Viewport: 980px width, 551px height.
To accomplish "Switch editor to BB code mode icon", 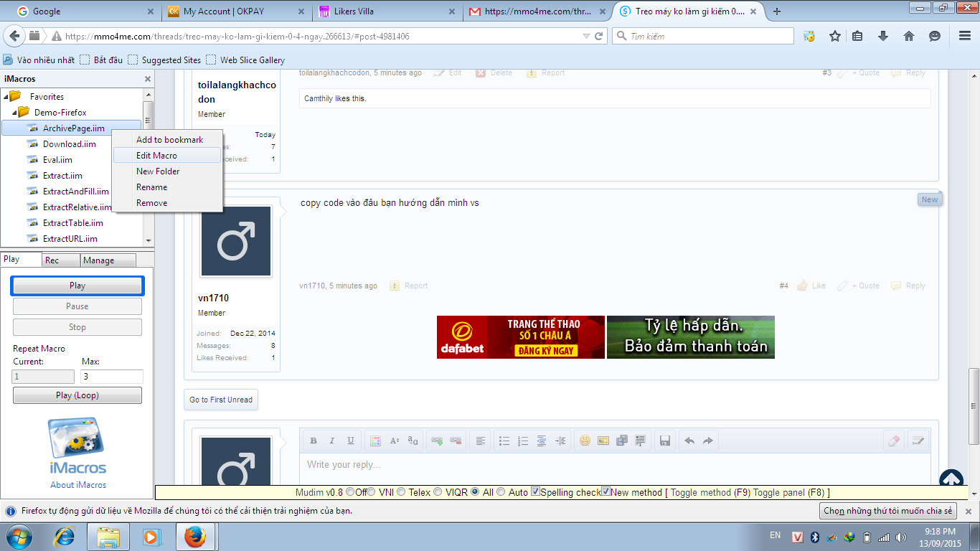I will pos(918,441).
